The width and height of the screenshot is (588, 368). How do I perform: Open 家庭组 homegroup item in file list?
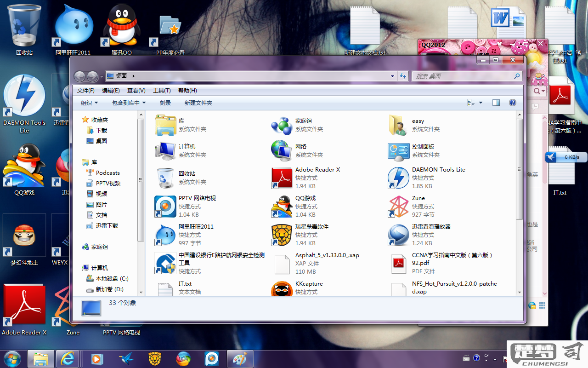click(296, 125)
